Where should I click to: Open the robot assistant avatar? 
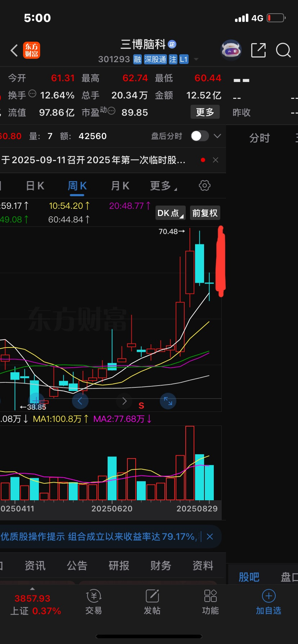[231, 50]
